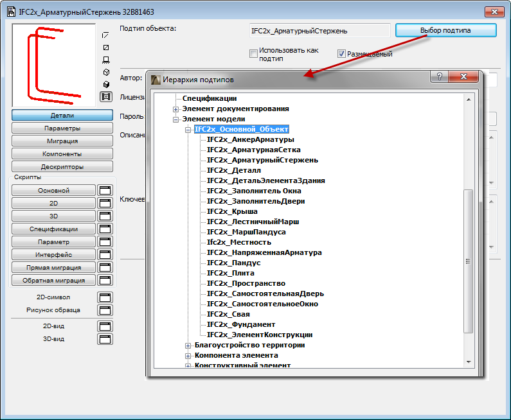Click help question mark in Иерархия подтипов
Viewport: 511px width, 420px height.
tap(439, 76)
